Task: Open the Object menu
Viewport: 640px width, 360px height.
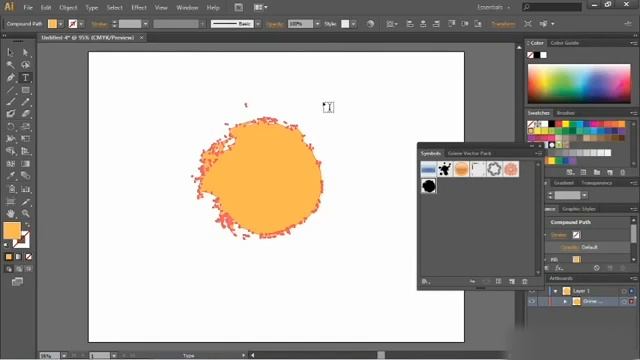Action: click(68, 7)
